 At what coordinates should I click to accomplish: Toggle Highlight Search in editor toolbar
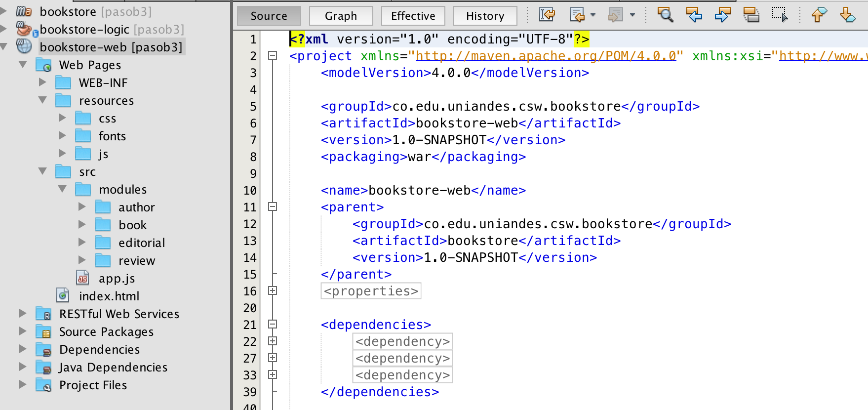coord(751,15)
